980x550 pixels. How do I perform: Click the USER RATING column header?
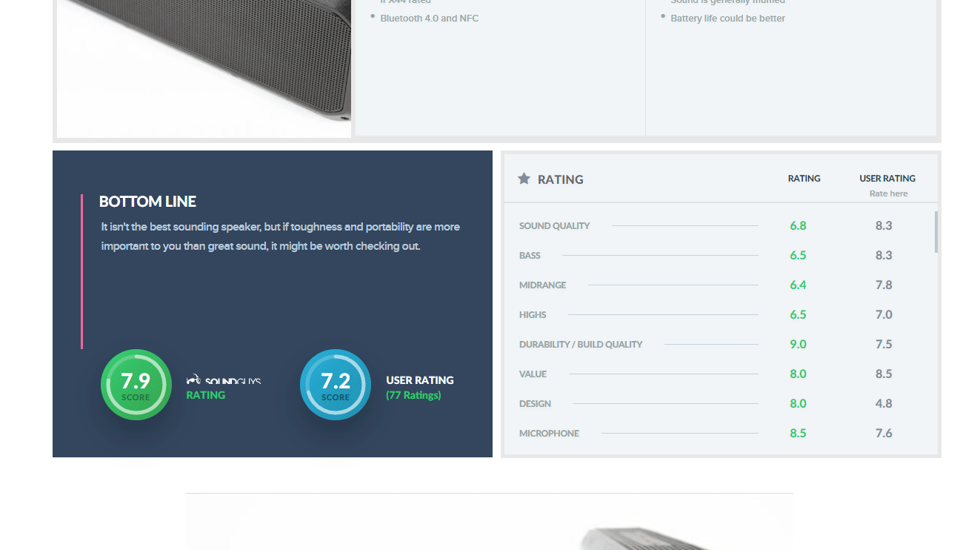887,179
